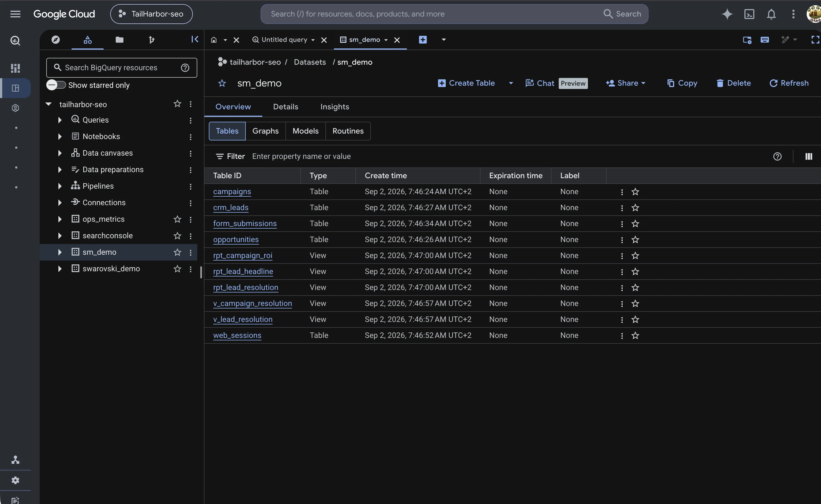Select the Models tab
Viewport: 821px width, 504px height.
(x=306, y=131)
